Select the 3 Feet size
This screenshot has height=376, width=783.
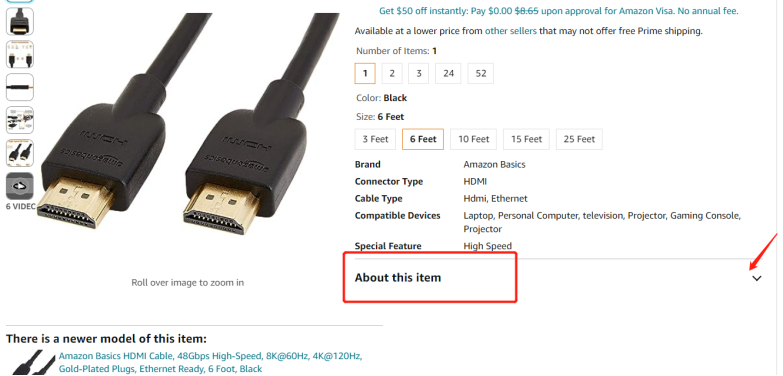(x=375, y=139)
